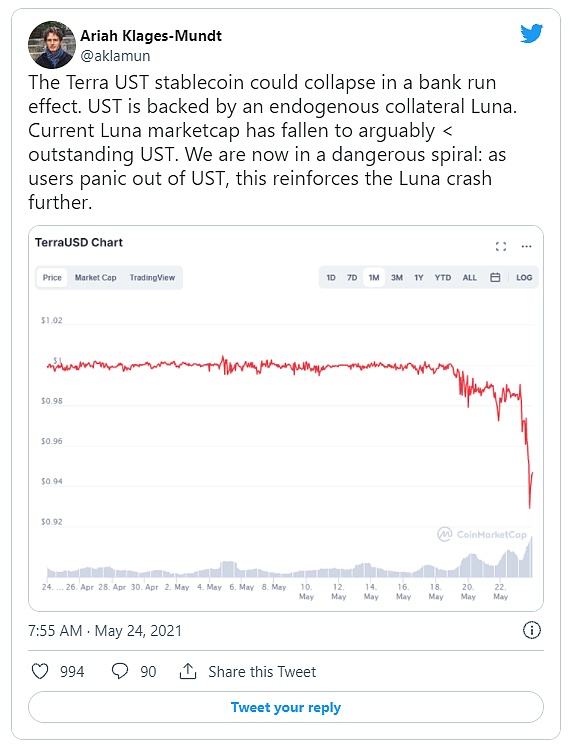This screenshot has width=571, height=745.
Task: Expand chart to fullscreen
Action: point(501,246)
